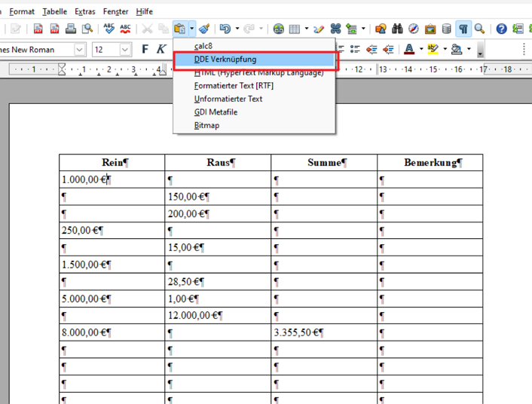Expand the font size dropdown
The width and height of the screenshot is (532, 404).
(125, 50)
